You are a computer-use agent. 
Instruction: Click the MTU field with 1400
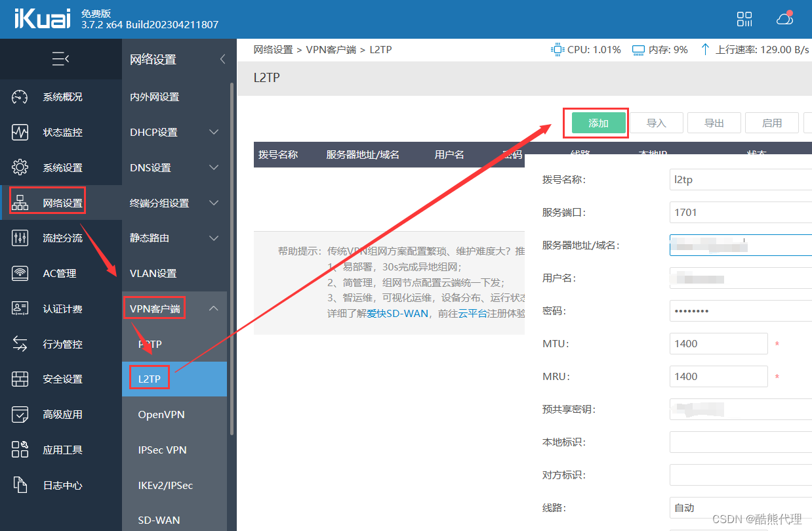click(719, 343)
